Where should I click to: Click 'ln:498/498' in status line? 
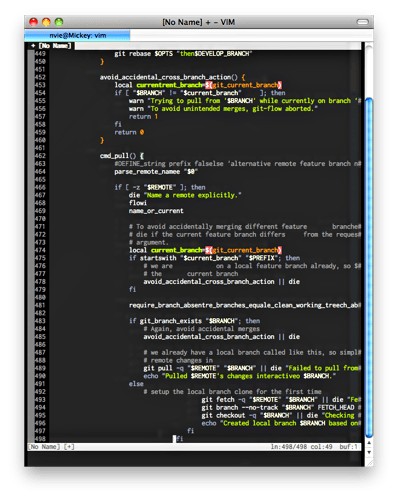(289, 447)
